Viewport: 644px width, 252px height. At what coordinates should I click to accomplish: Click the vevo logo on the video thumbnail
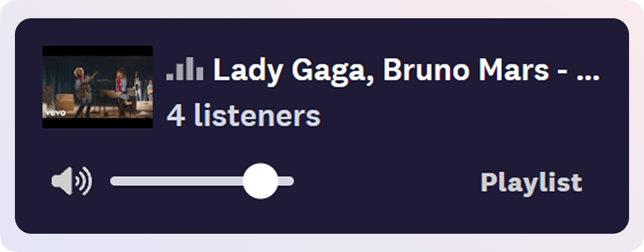coord(55,113)
